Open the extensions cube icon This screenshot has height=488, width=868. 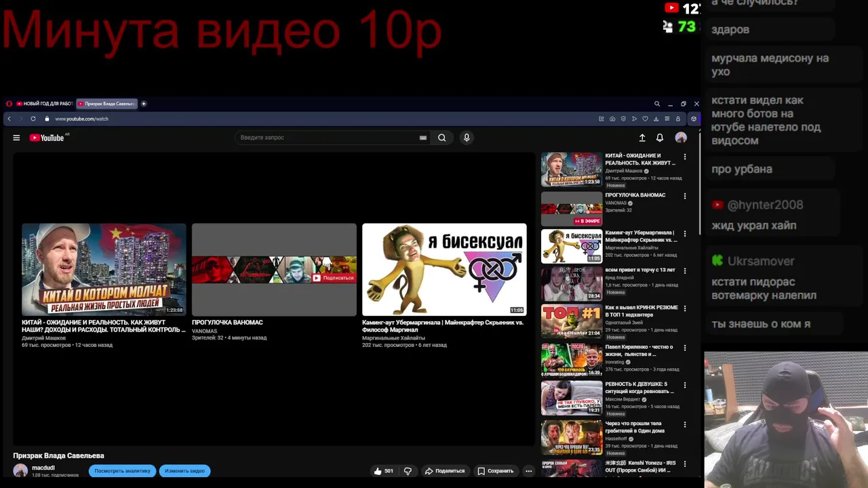point(693,119)
